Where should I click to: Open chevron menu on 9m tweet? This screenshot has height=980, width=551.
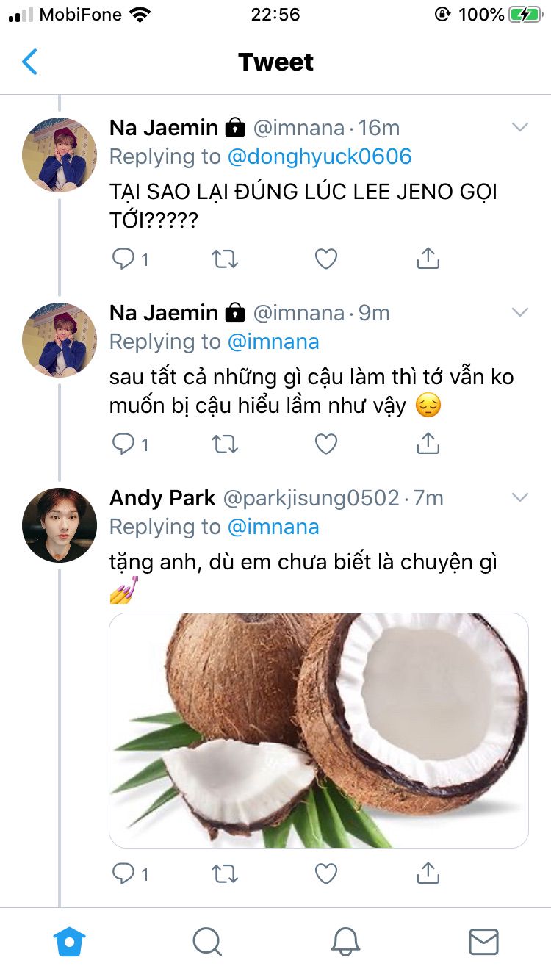(519, 313)
